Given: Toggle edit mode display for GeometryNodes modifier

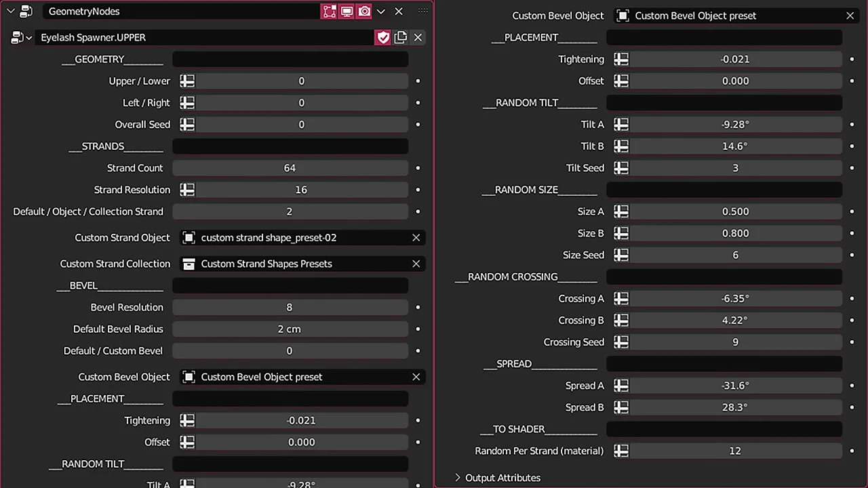Looking at the screenshot, I should (x=330, y=12).
